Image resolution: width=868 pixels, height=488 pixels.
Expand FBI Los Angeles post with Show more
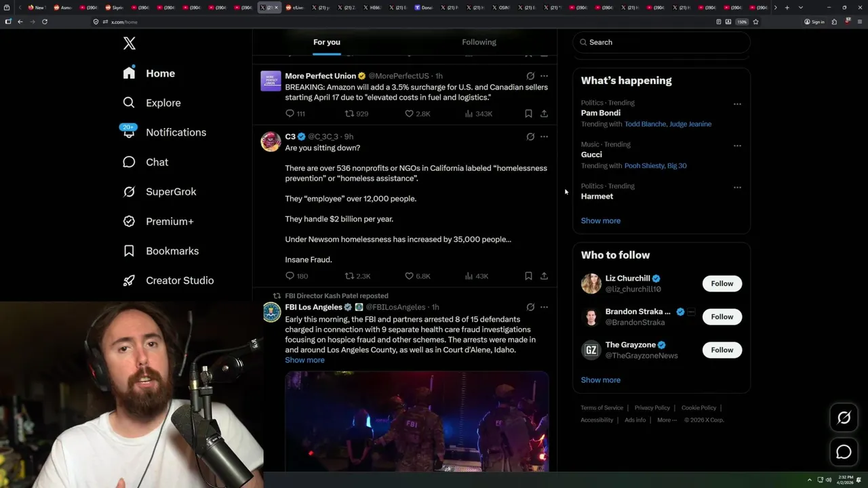(304, 360)
